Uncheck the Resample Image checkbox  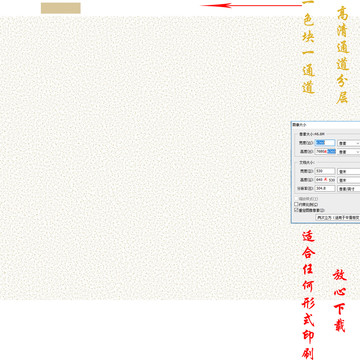[296, 210]
